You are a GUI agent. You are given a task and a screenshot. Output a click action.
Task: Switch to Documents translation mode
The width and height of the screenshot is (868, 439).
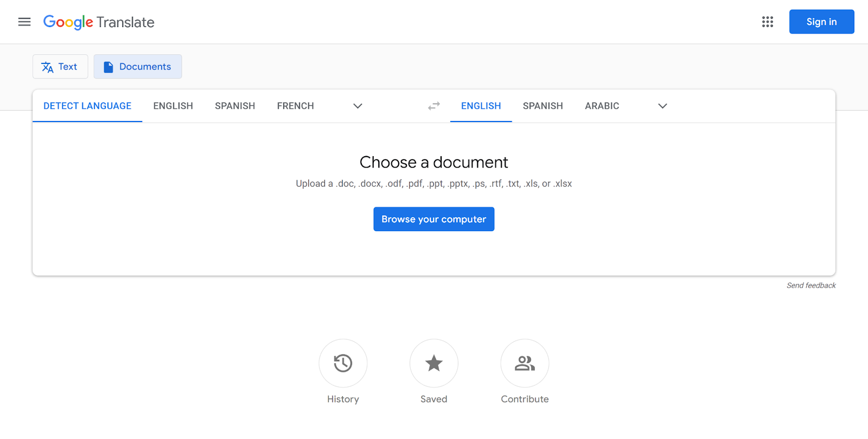(x=138, y=67)
